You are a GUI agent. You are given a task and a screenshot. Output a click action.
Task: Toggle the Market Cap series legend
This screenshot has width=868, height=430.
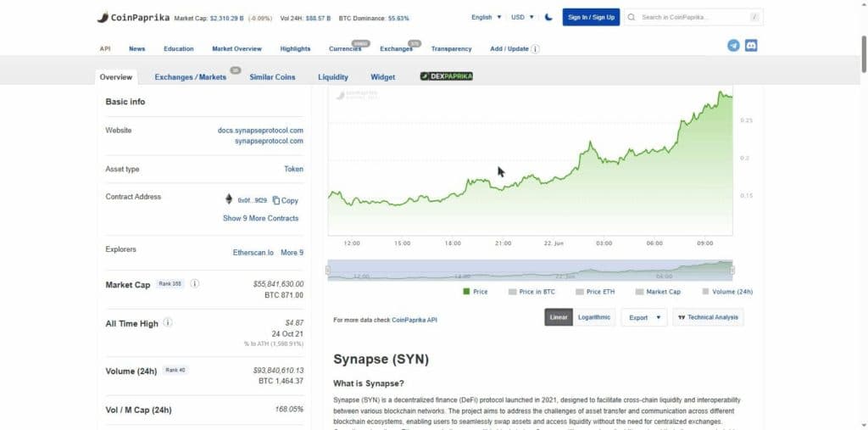click(658, 292)
